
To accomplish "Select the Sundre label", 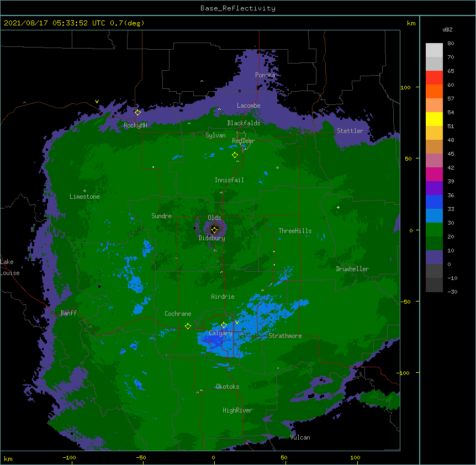I will pyautogui.click(x=161, y=216).
